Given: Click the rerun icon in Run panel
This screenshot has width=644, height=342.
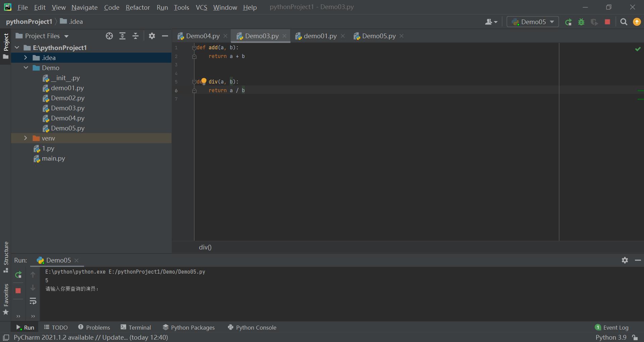Looking at the screenshot, I should [x=18, y=275].
